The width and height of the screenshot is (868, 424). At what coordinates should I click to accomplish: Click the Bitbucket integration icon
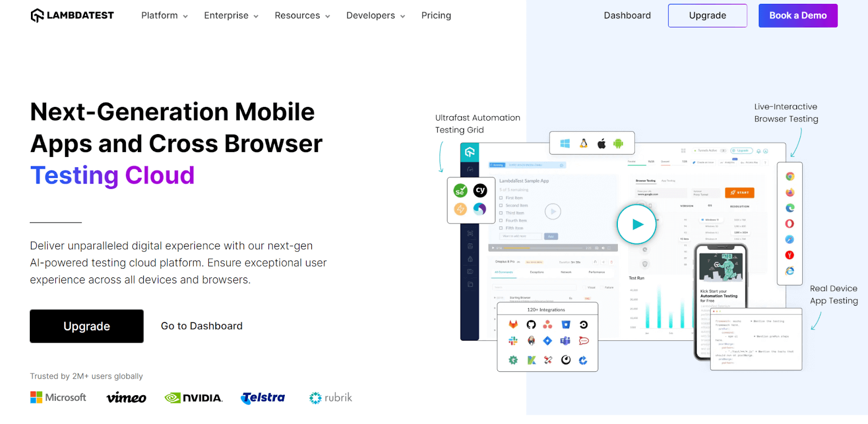[566, 325]
